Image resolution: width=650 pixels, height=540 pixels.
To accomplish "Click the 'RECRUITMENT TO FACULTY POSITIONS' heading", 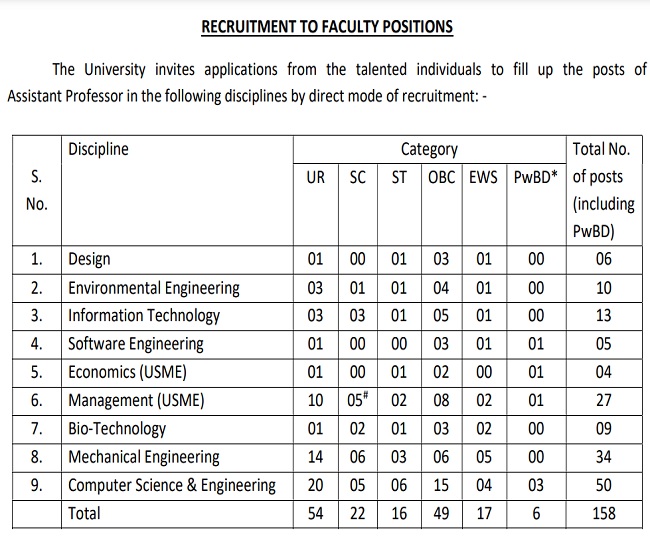I will pos(327,27).
